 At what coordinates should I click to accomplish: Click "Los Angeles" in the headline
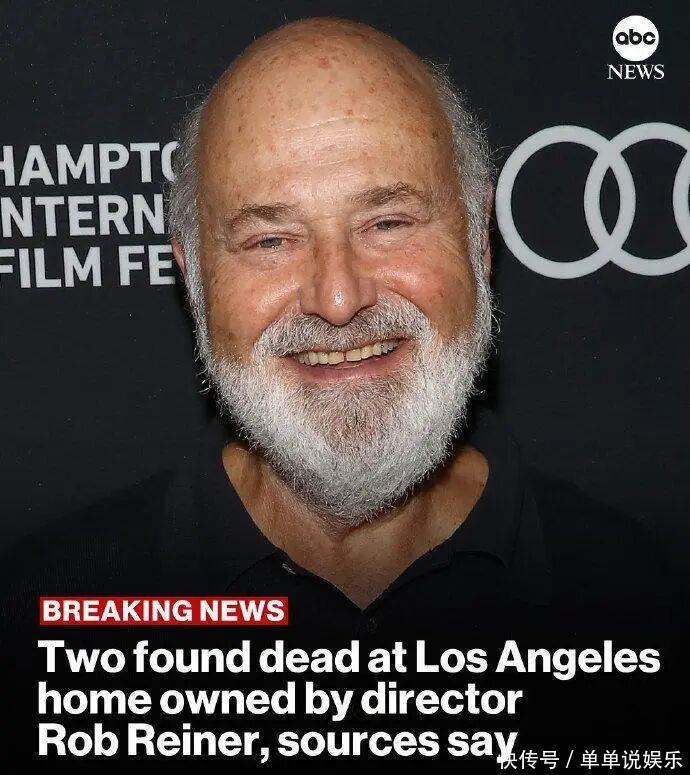coord(538,658)
